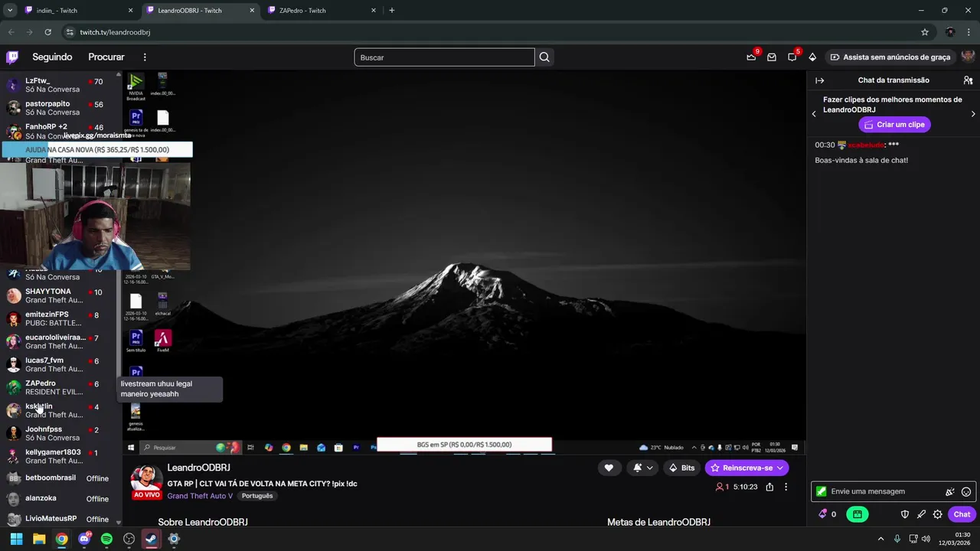Open Chrome three-dot menu
The width and height of the screenshot is (980, 551).
(969, 32)
